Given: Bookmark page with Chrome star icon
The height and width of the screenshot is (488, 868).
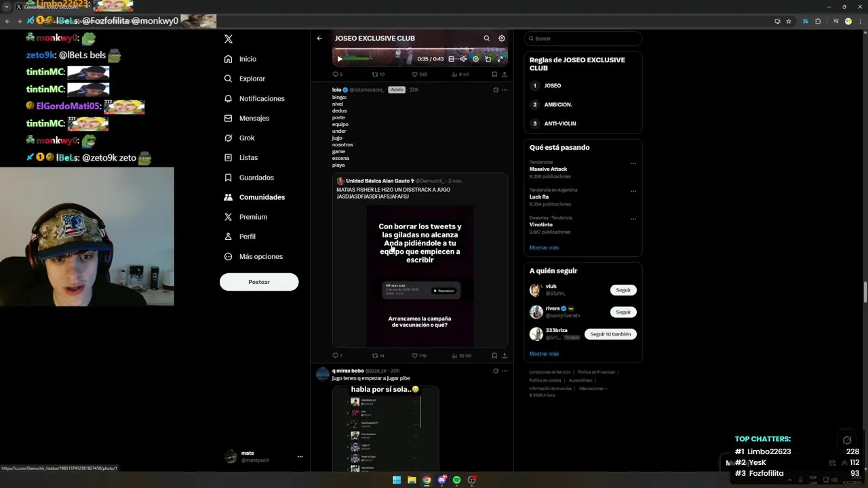Looking at the screenshot, I should click(x=789, y=21).
